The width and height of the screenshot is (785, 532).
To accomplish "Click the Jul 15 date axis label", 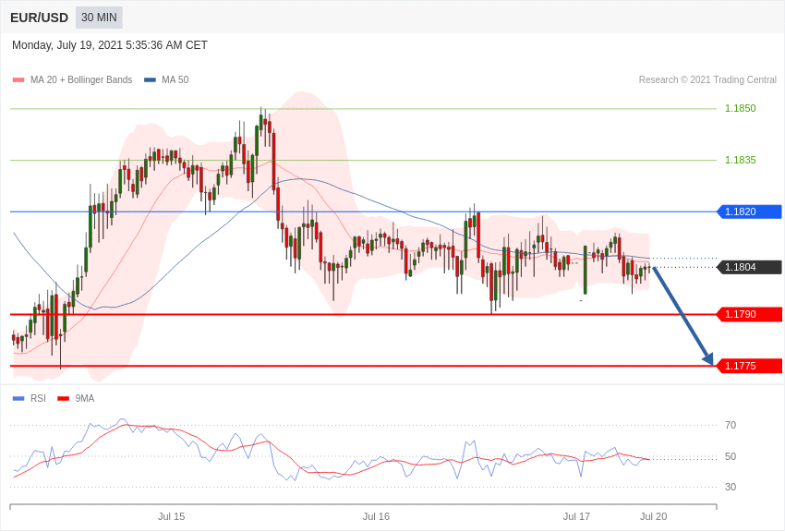I will point(171,516).
